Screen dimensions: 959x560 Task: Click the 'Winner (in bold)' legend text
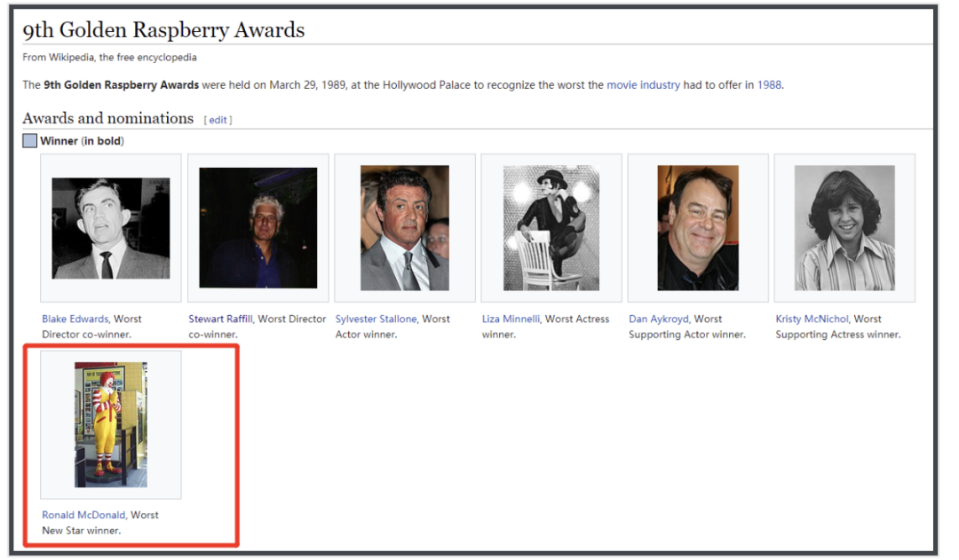coord(82,140)
